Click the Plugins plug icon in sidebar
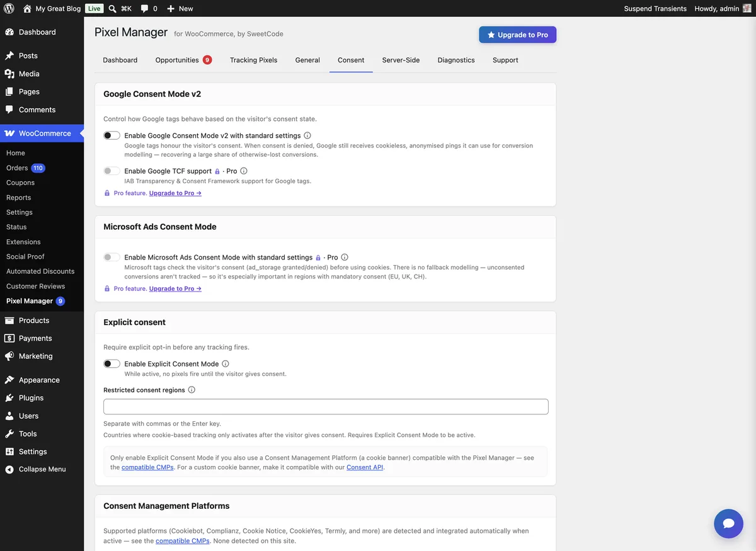756x551 pixels. 9,398
